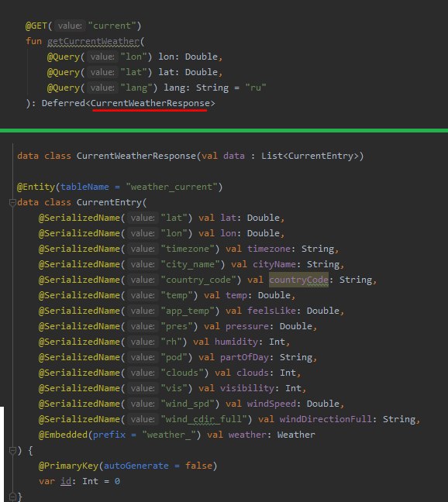Click the windSpeed property
This screenshot has width=448, height=502.
click(x=271, y=404)
